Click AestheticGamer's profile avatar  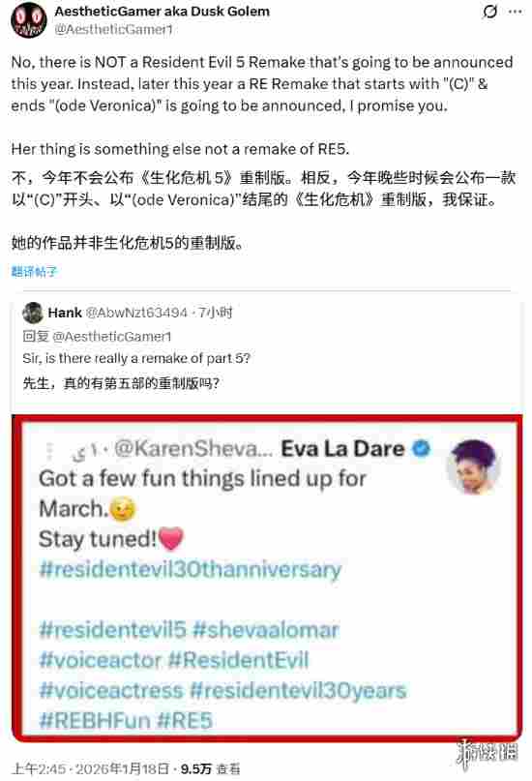[28, 20]
